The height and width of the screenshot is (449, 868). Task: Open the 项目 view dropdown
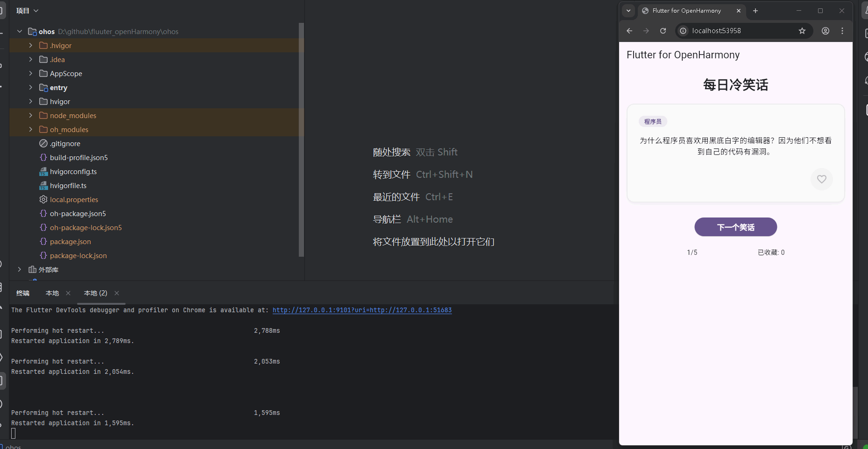(x=27, y=11)
